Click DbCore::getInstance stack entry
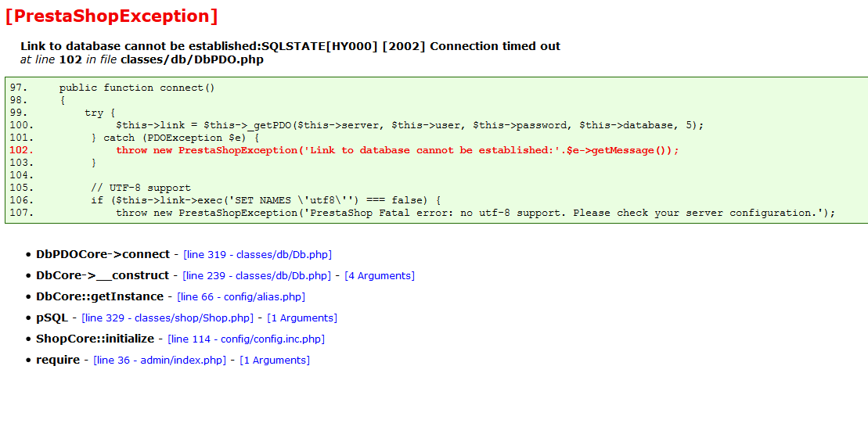 point(99,296)
